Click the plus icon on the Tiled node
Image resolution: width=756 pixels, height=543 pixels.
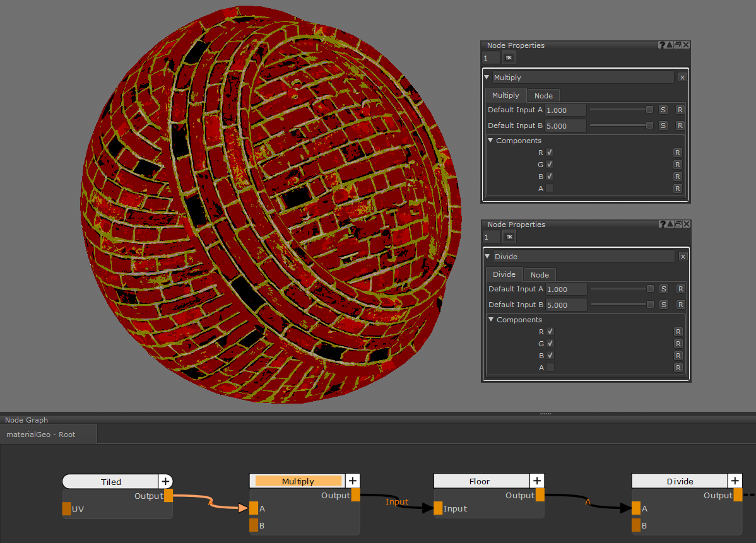click(165, 482)
